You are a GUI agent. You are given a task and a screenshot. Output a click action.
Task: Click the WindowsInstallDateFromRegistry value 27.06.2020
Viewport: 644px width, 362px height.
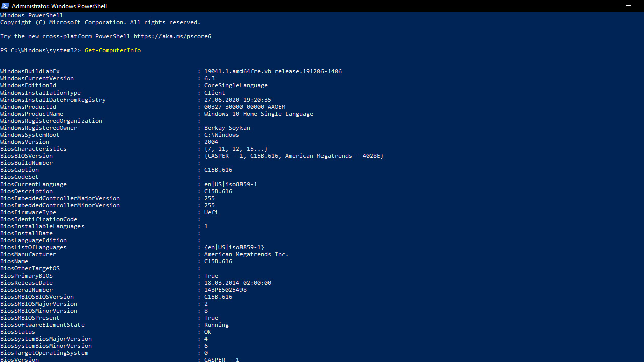[x=237, y=100]
